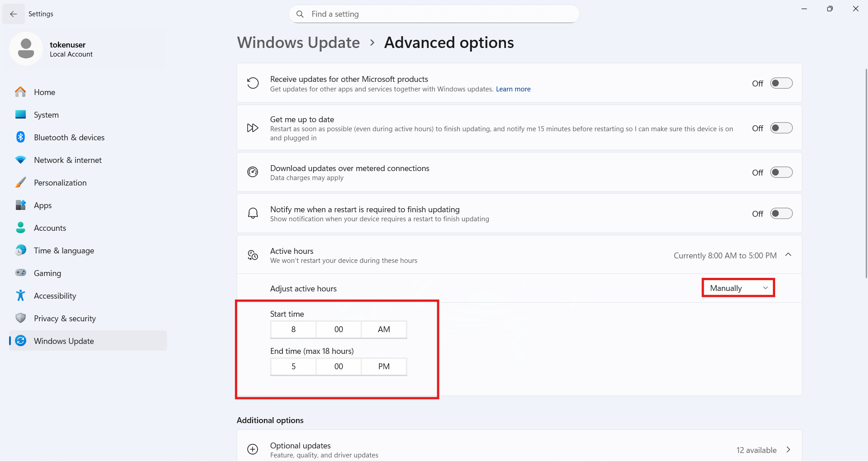Go to Accounts settings page
Image resolution: width=868 pixels, height=462 pixels.
pyautogui.click(x=50, y=228)
